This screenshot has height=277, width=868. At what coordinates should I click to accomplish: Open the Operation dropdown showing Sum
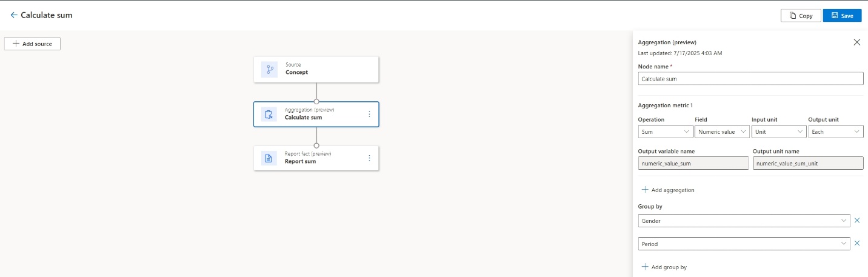(666, 132)
